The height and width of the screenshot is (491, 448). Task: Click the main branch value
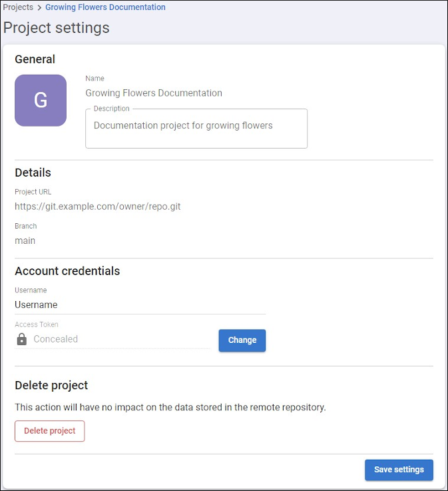[25, 241]
